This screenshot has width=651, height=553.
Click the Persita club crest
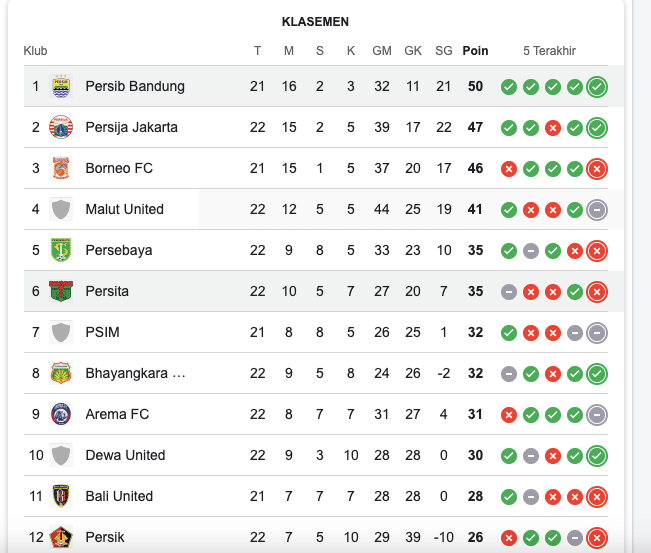[61, 291]
